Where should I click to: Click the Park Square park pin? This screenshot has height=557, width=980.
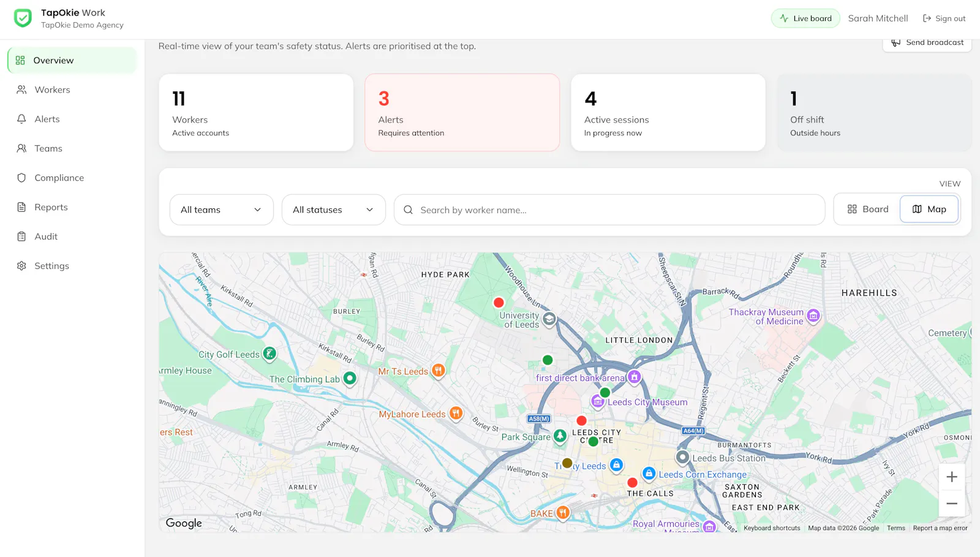tap(560, 436)
